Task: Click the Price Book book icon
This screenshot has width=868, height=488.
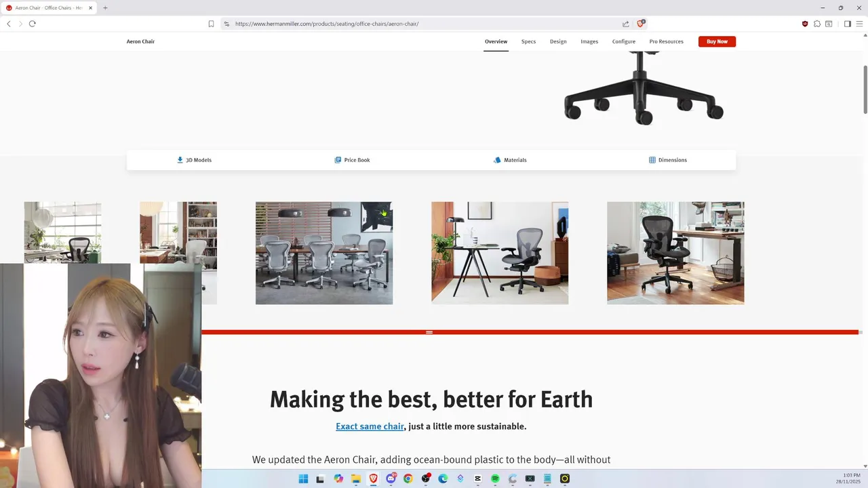Action: tap(338, 160)
